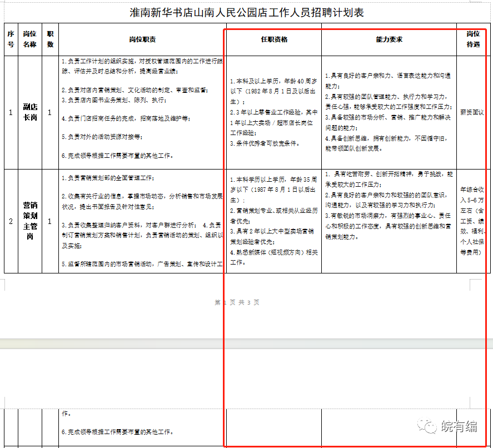This screenshot has height=448, width=493.
Task: Select "2.营销策划专业、或相关从业经历者优先"
Action: (x=274, y=216)
